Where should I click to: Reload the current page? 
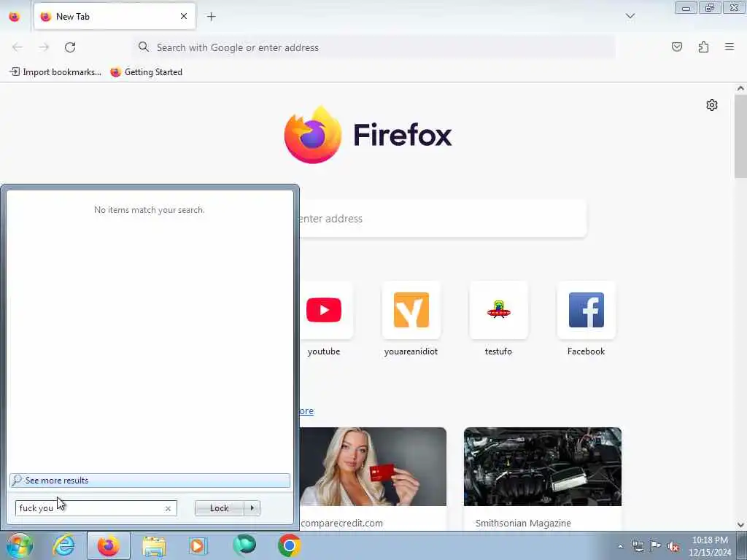point(70,47)
